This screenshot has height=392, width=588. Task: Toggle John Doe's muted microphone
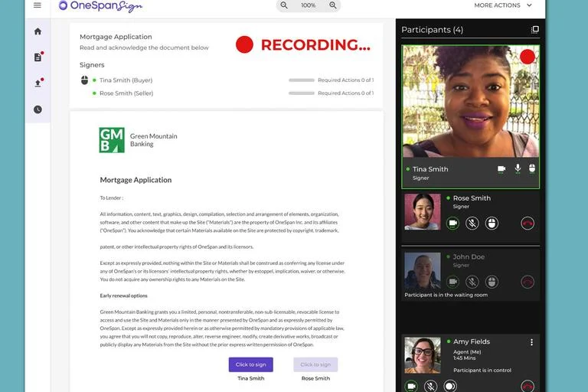pos(472,282)
